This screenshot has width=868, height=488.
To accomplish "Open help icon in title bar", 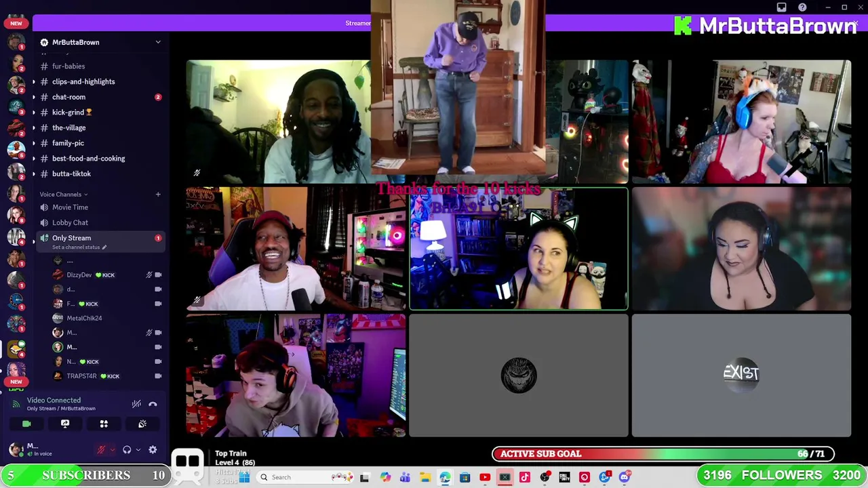I will pos(802,7).
